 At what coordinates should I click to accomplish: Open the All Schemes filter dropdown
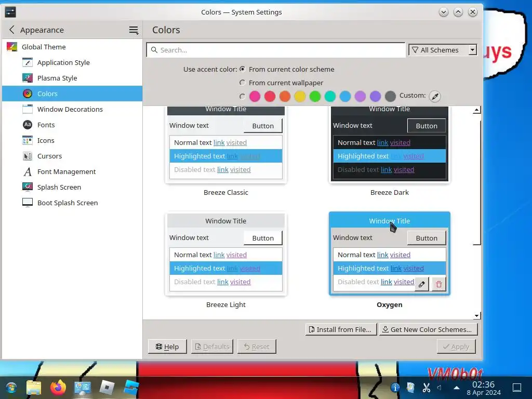tap(443, 50)
